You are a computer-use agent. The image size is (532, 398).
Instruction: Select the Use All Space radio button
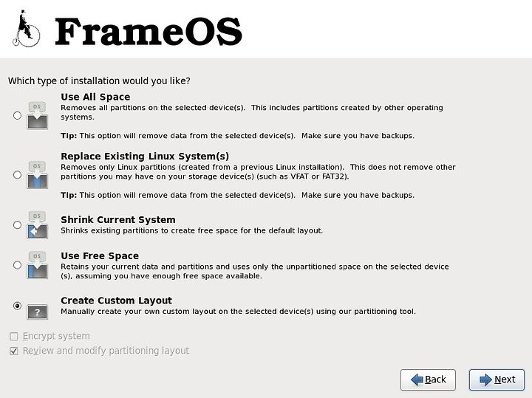click(17, 116)
